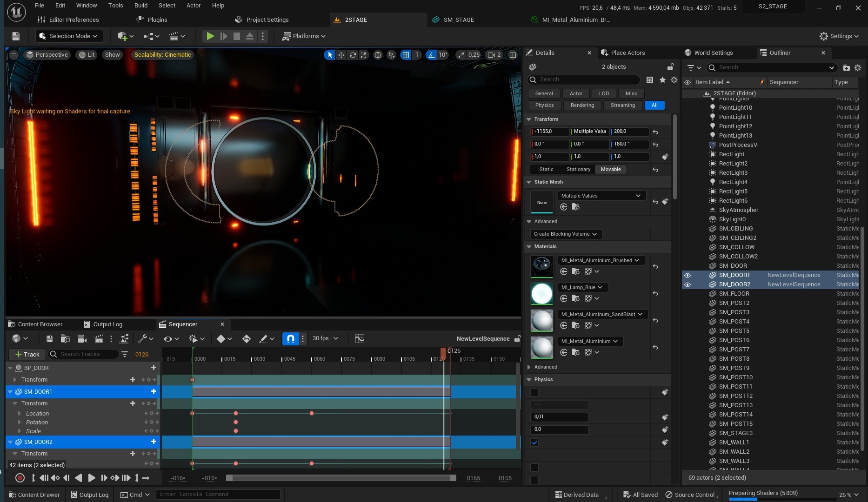Save the current level with disk icon
The image size is (868, 502).
click(x=15, y=36)
